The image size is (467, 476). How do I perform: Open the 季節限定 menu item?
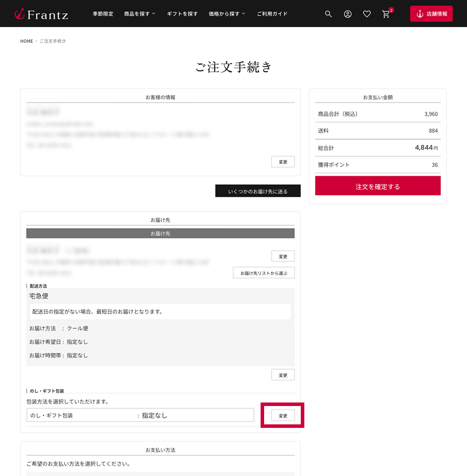tap(103, 14)
